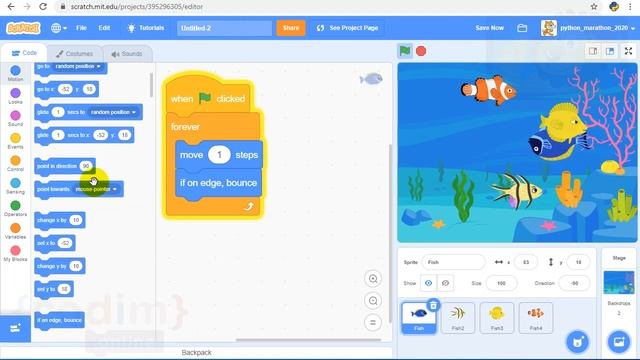Click the change x by 10 palette block
Image resolution: width=640 pixels, height=360 pixels.
tap(60, 220)
